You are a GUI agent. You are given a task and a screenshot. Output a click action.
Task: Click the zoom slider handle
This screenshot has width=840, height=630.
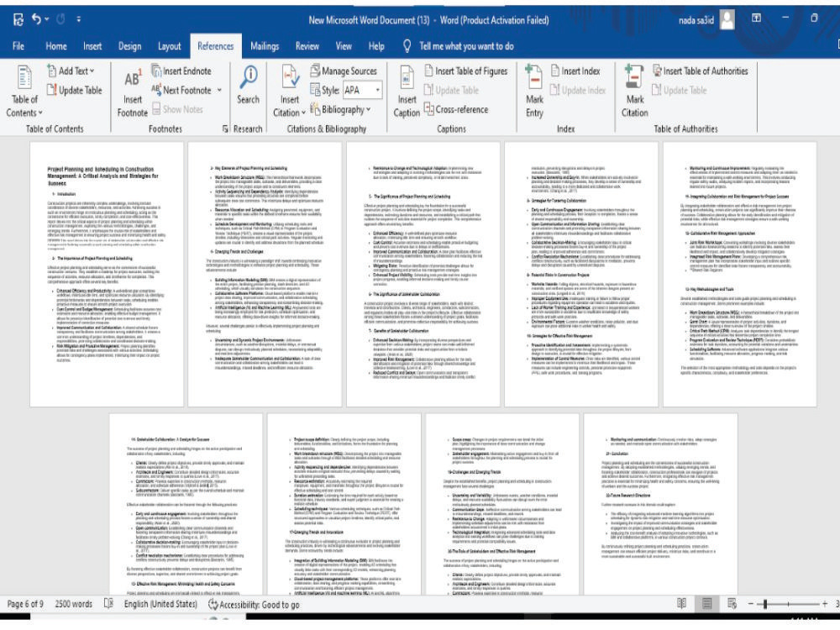(x=765, y=604)
